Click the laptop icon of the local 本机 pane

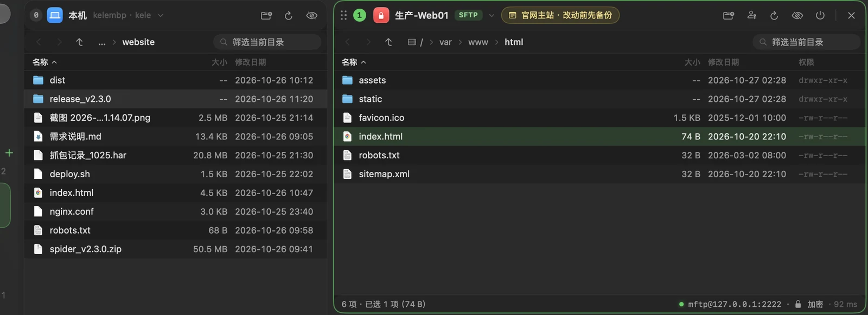coord(55,15)
